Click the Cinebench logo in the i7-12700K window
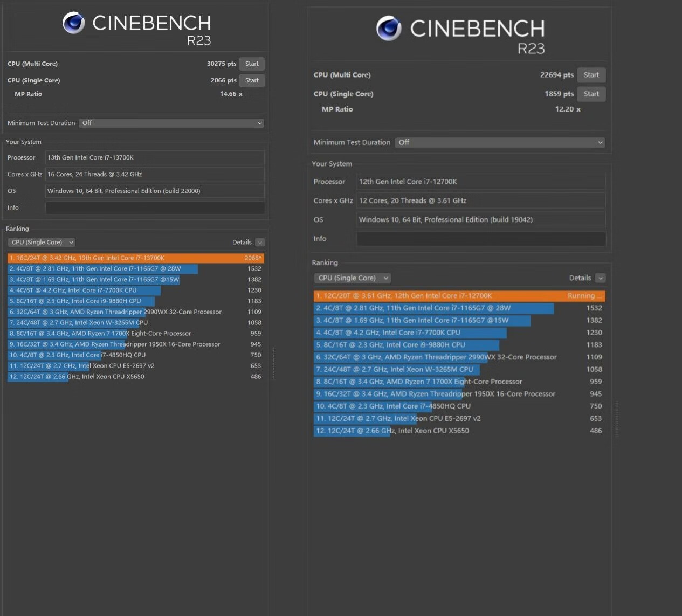 (389, 29)
